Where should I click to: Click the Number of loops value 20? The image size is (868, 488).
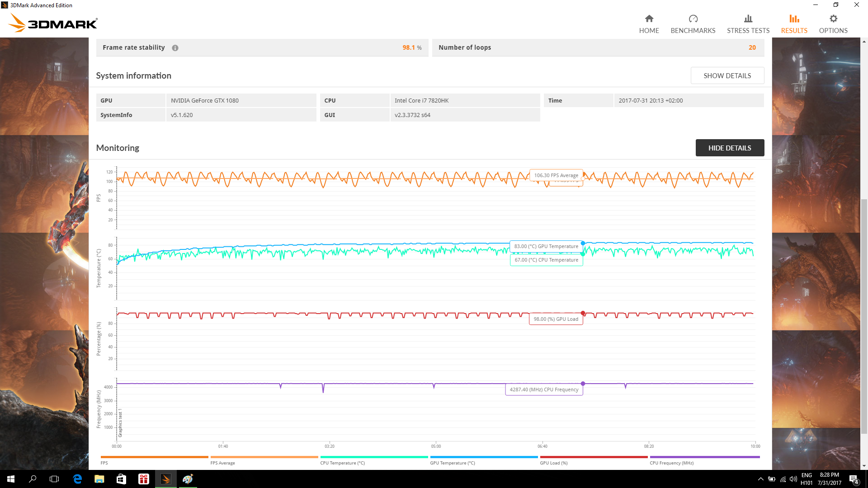coord(752,47)
